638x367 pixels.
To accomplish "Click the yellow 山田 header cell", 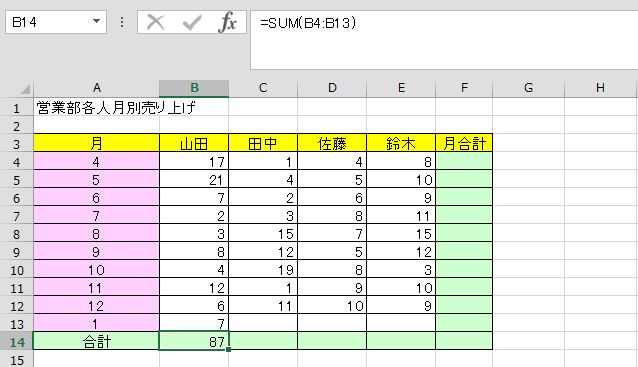I will point(194,143).
